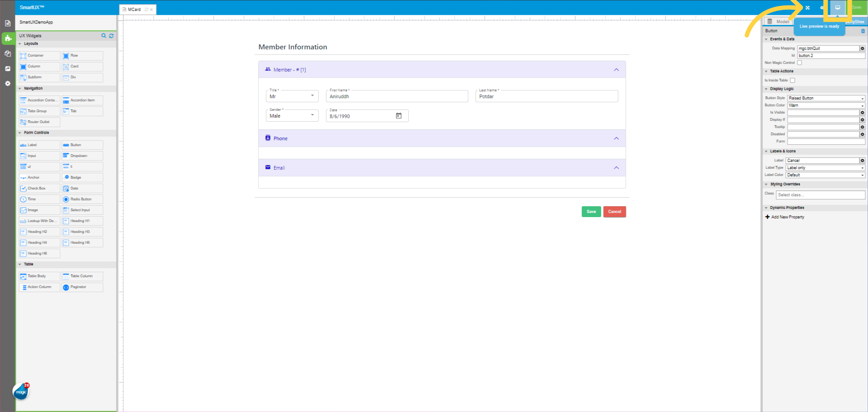Pick the Subform widget
This screenshot has height=412, width=868.
39,77
